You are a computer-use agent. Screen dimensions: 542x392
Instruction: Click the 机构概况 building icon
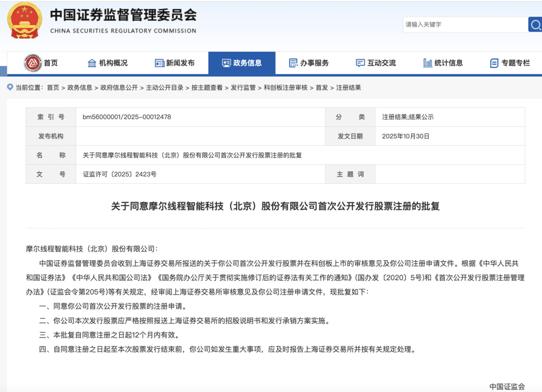tap(92, 63)
